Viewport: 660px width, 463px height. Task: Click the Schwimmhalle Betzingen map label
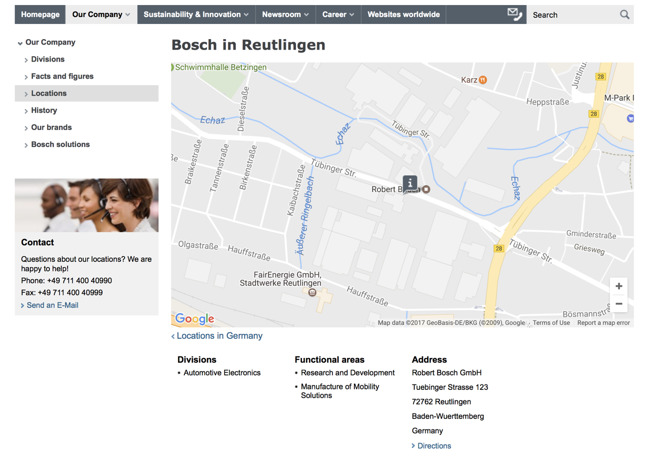221,67
